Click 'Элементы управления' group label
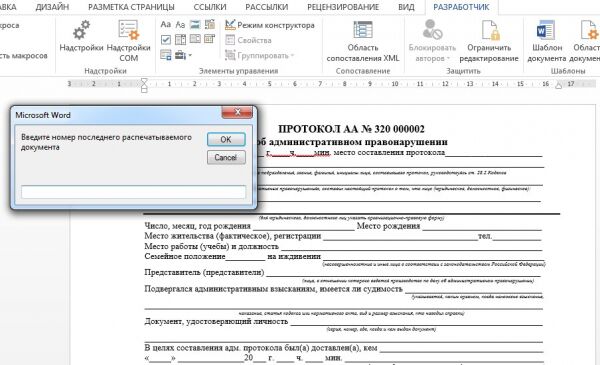Viewport: 600px width, 365px height. point(238,71)
